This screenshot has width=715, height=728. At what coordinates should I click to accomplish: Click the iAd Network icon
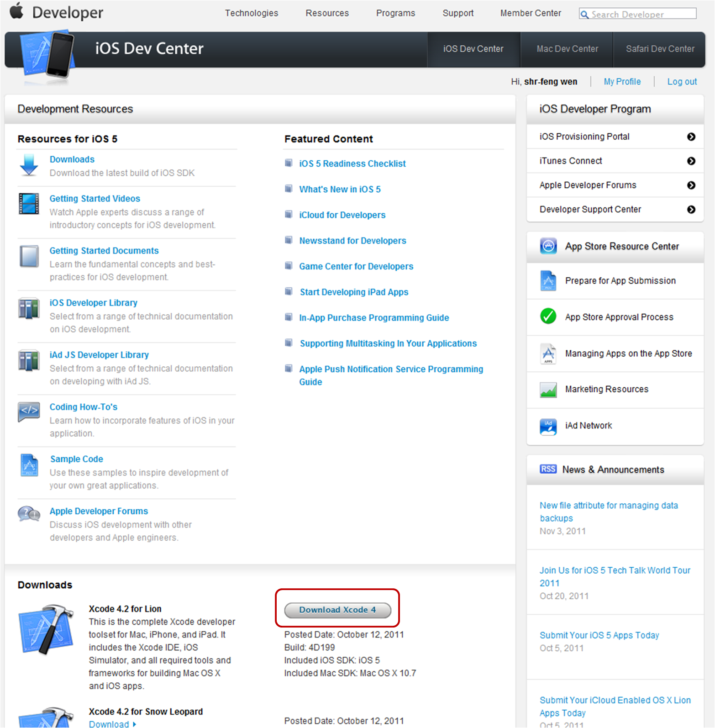point(548,427)
